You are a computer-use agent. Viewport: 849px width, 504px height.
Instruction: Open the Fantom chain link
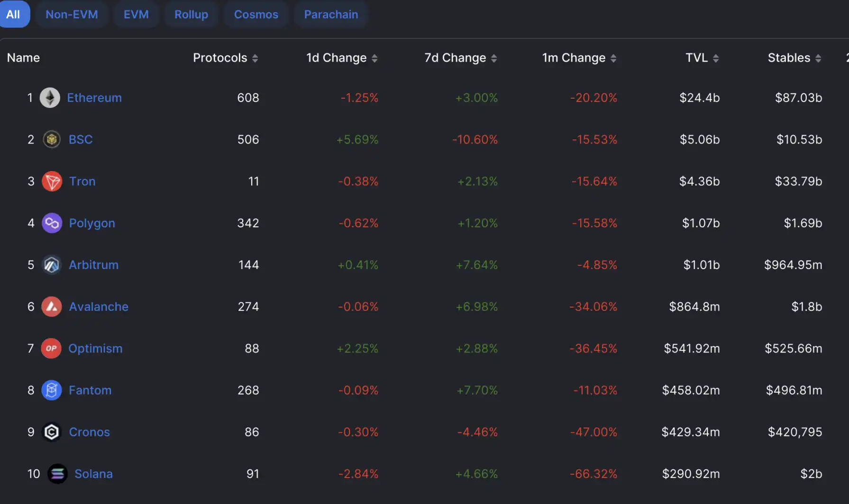tap(90, 390)
